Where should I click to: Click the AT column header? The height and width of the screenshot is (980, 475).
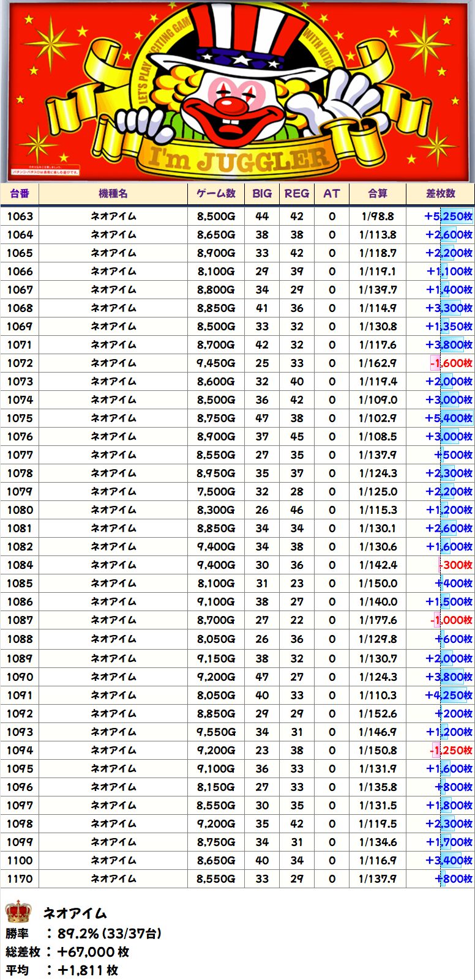pos(332,194)
